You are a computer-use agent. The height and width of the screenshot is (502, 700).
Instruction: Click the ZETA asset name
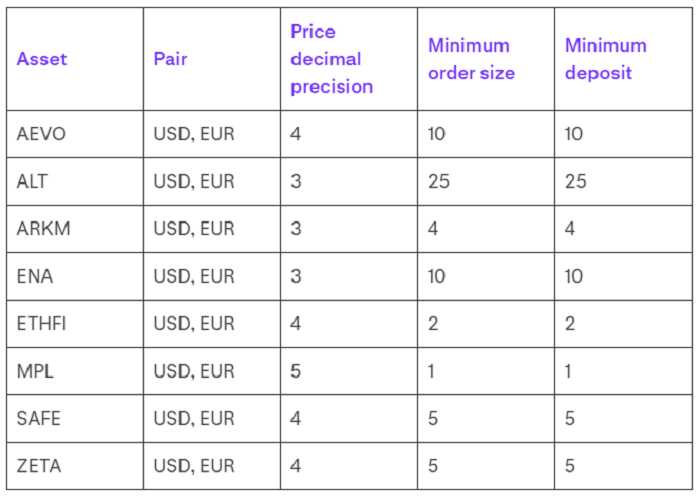pyautogui.click(x=38, y=466)
